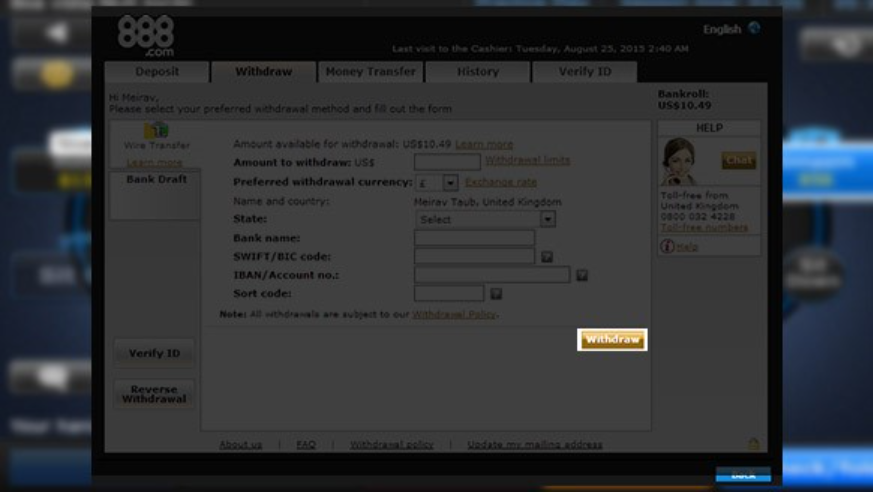The image size is (873, 492).
Task: Open Learn more beside available amount
Action: [x=484, y=144]
